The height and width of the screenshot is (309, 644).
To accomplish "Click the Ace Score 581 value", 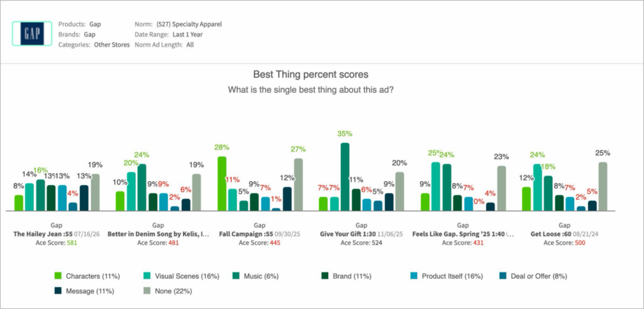I will pos(73,243).
